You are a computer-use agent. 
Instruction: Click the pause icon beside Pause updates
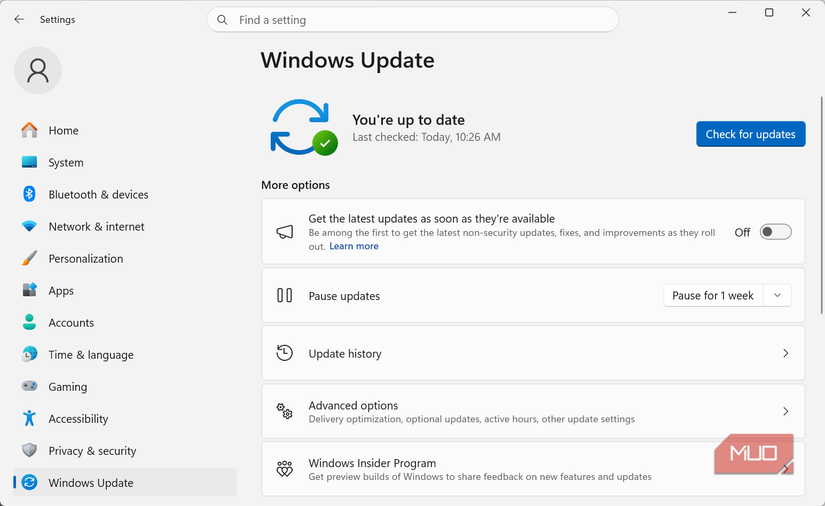pos(285,295)
